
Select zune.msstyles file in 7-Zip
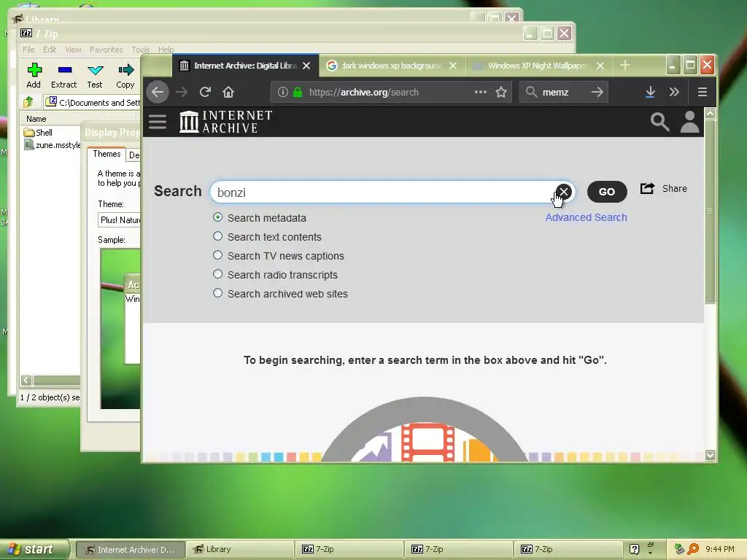tap(53, 145)
